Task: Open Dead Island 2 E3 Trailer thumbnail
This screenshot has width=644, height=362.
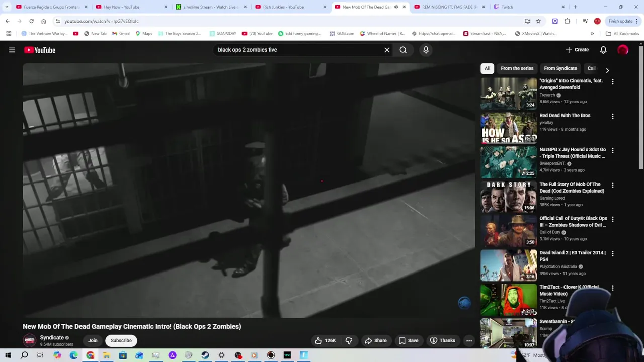Action: point(509,265)
